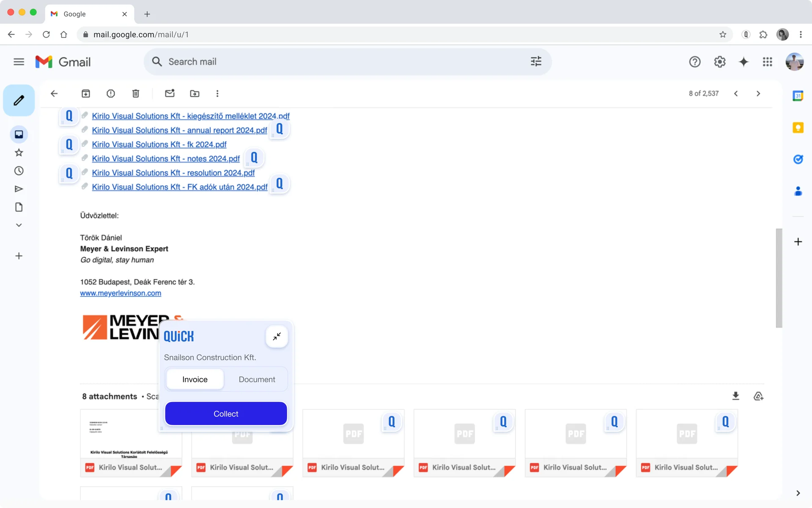This screenshot has height=508, width=812.
Task: Select the Invoice option in Quick
Action: pyautogui.click(x=195, y=379)
